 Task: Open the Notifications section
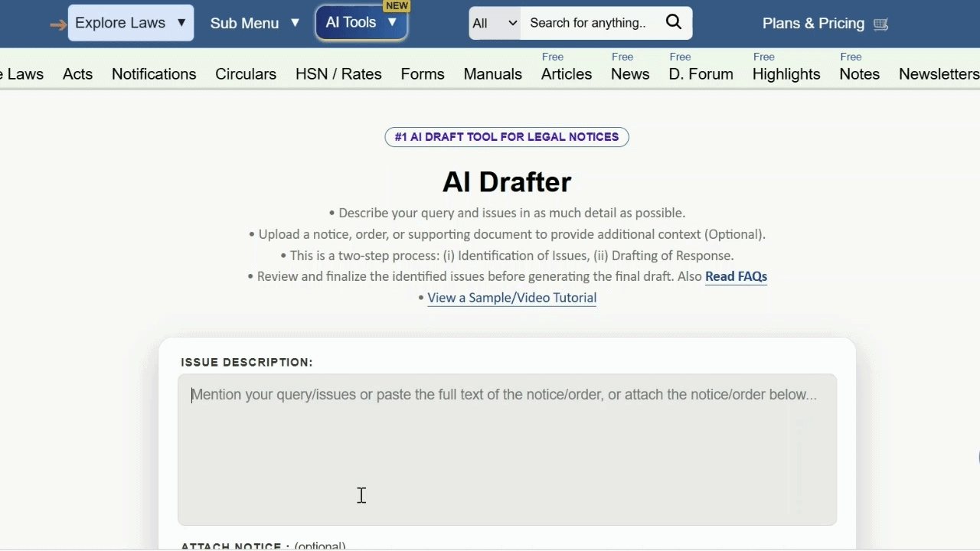pyautogui.click(x=154, y=74)
